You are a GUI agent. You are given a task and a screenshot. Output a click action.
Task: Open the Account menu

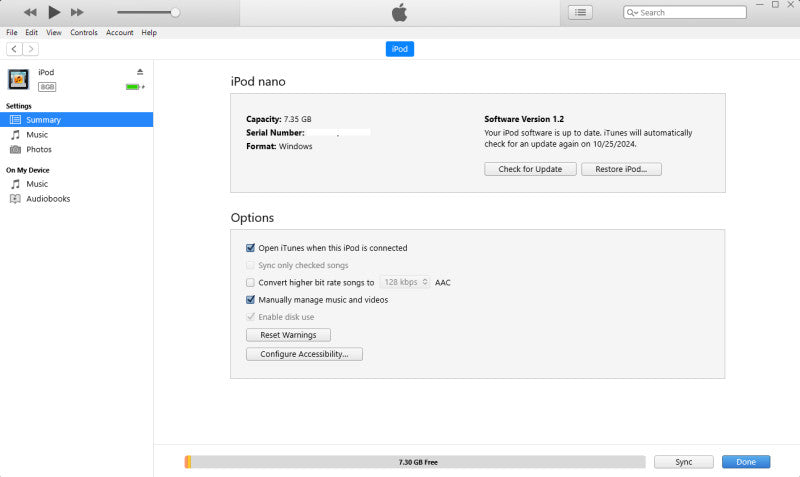tap(119, 32)
